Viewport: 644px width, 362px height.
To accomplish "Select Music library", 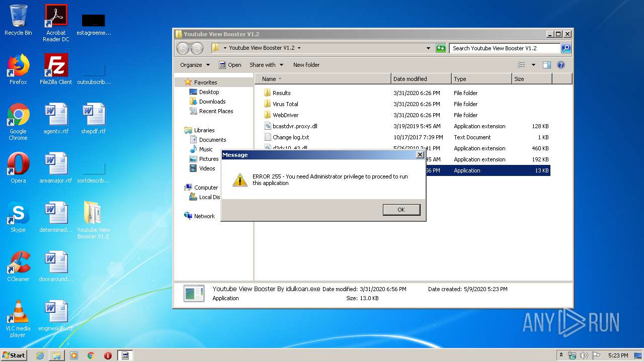I will 206,149.
